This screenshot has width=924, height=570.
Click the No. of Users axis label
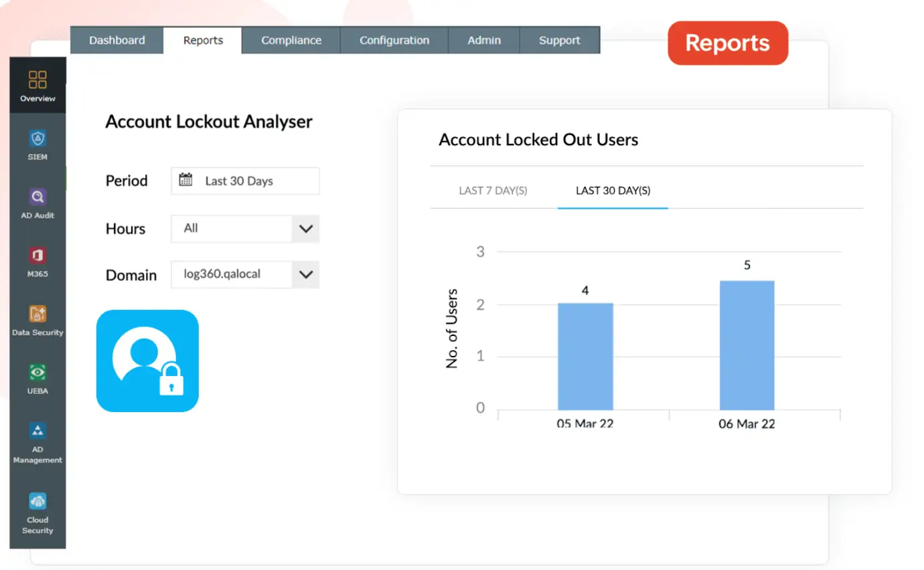pos(452,328)
